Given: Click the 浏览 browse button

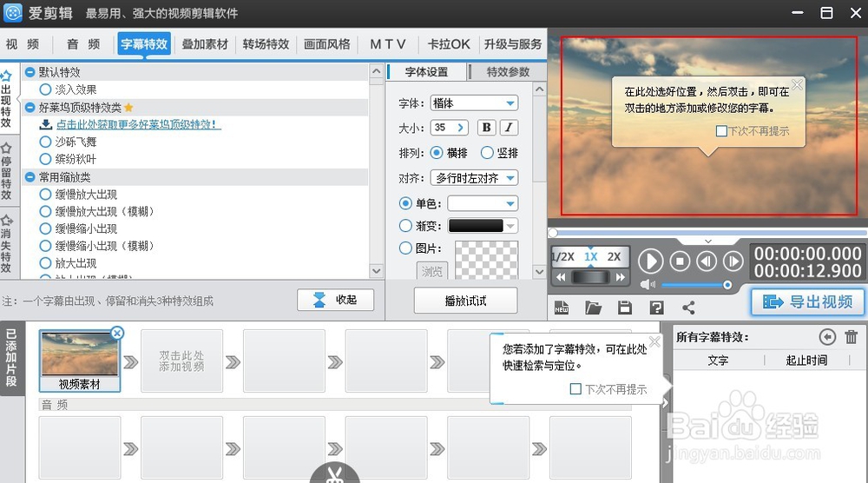Looking at the screenshot, I should (x=431, y=271).
